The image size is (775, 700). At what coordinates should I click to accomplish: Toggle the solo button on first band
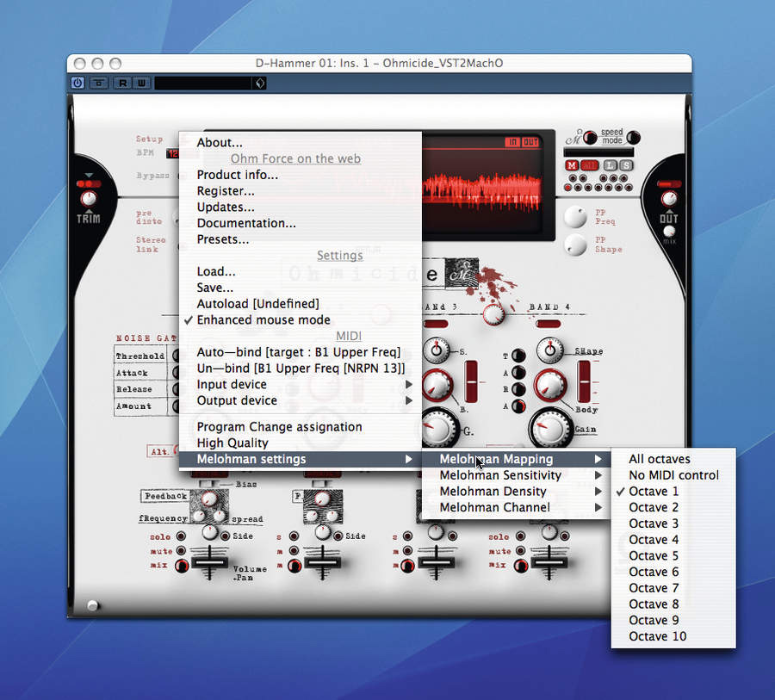tap(182, 536)
